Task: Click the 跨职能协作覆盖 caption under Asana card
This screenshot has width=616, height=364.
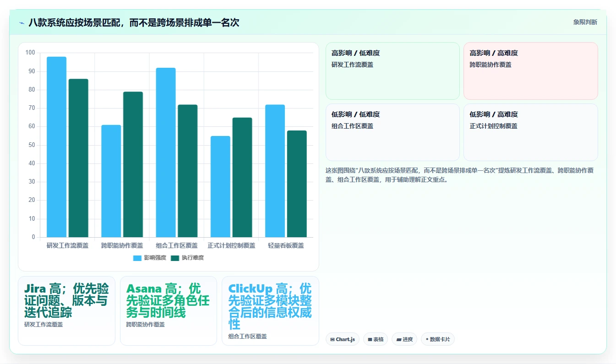Action: click(146, 325)
